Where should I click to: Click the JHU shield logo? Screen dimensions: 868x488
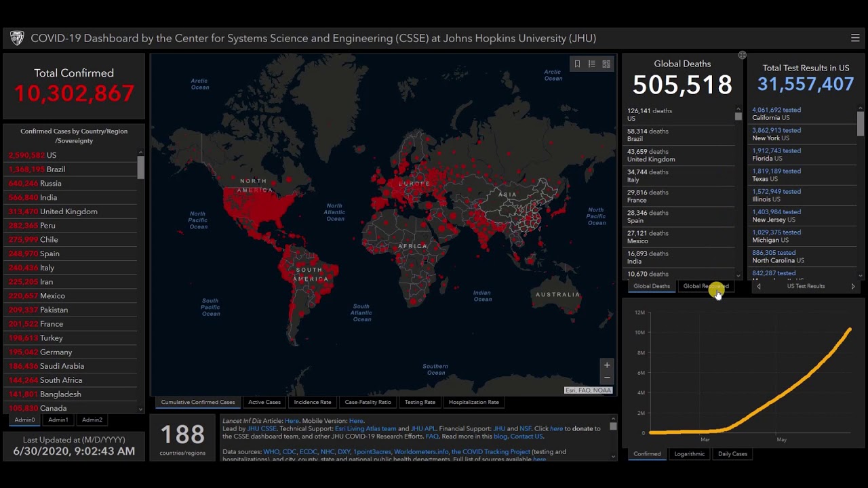point(18,38)
